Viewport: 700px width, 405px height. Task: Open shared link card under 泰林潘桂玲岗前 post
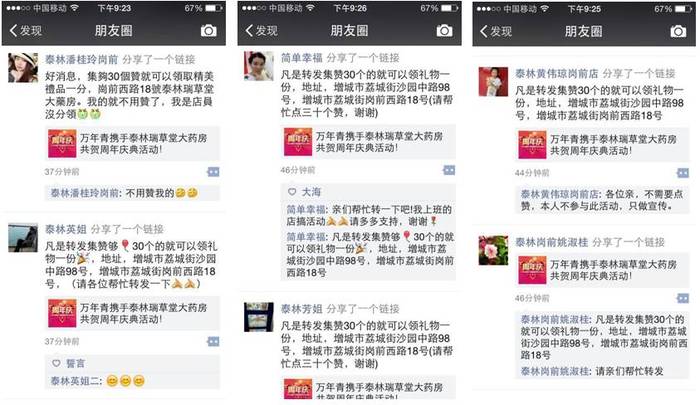133,143
